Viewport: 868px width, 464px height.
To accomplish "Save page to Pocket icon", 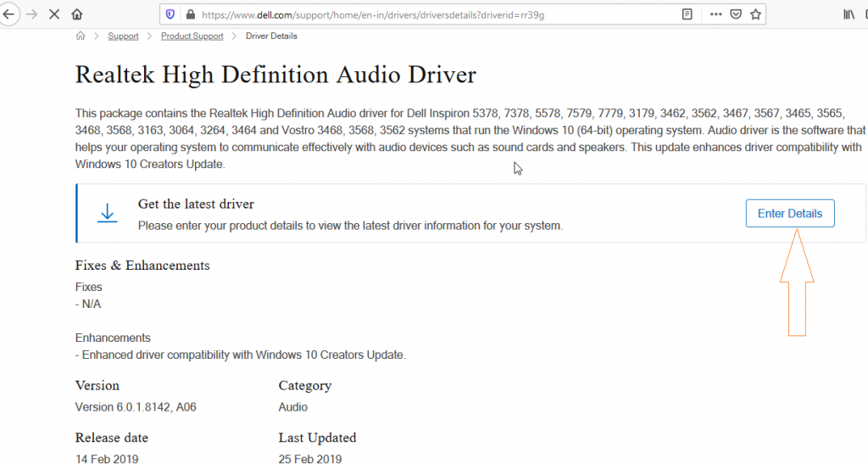I will [736, 14].
